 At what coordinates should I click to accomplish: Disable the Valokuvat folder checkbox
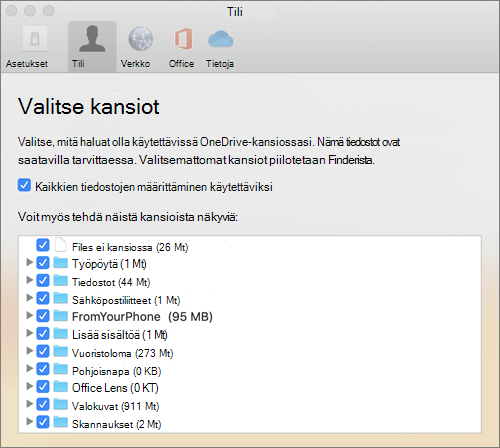[43, 404]
